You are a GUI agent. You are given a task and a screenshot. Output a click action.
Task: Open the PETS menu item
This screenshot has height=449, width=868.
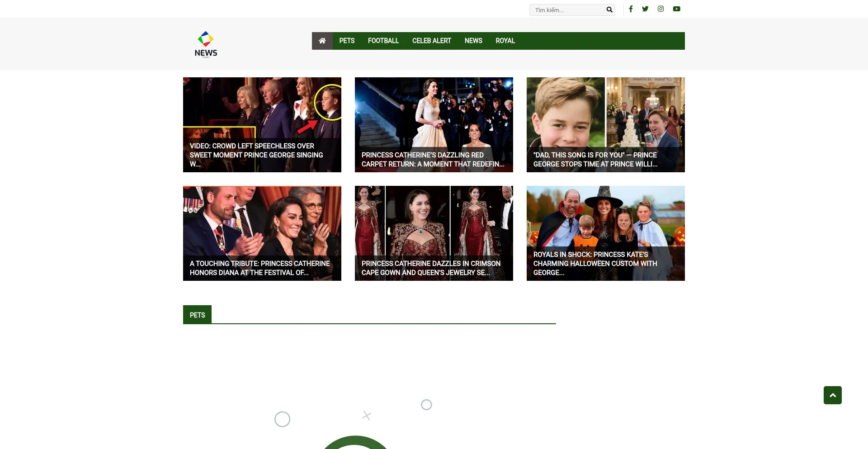click(x=347, y=41)
